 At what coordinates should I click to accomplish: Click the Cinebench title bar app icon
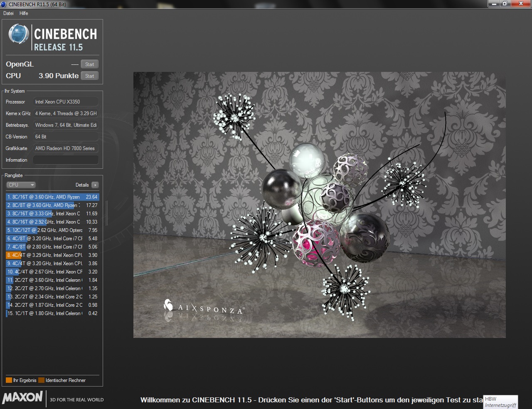coord(4,4)
